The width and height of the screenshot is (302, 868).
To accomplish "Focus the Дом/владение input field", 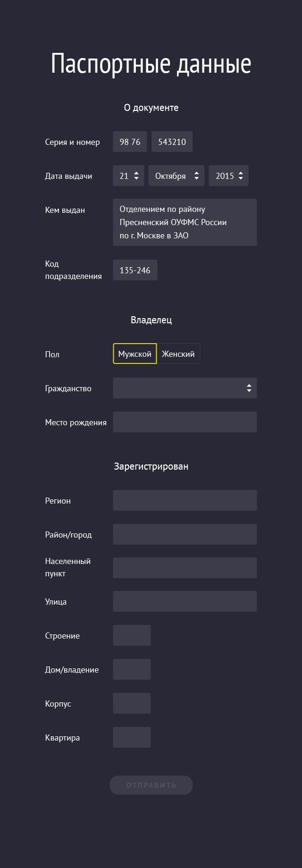I will point(132,669).
